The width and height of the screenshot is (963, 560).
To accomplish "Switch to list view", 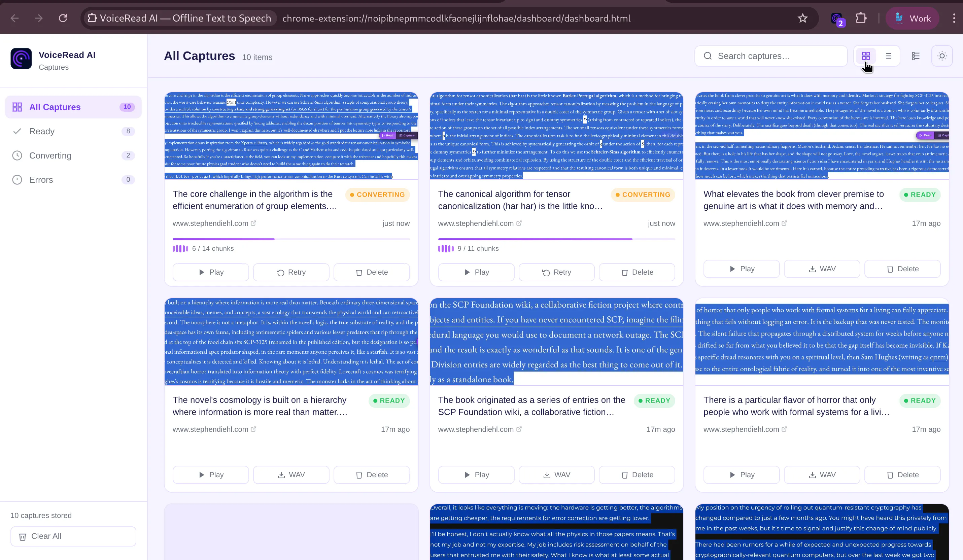I will coord(889,56).
